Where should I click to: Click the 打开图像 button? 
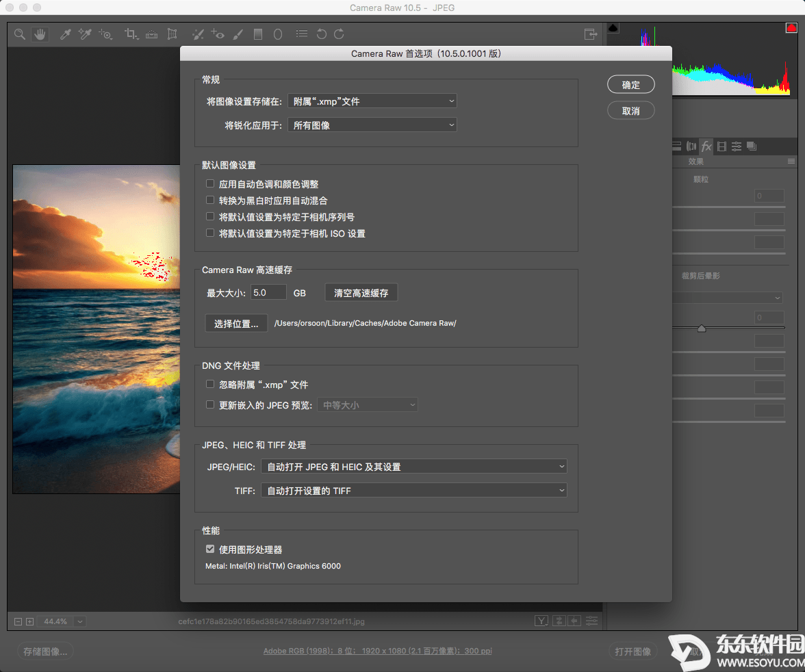click(633, 651)
